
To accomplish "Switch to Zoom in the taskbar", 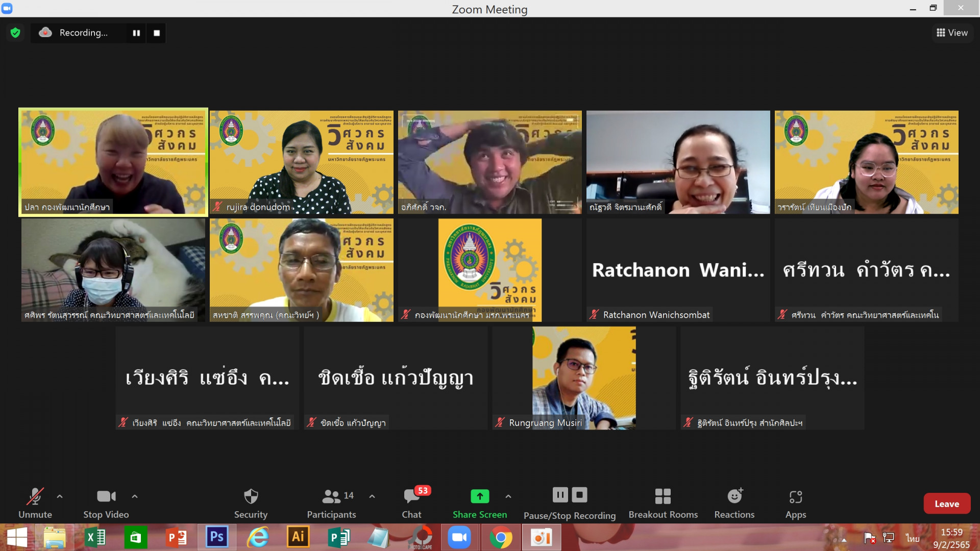I will coord(459,538).
